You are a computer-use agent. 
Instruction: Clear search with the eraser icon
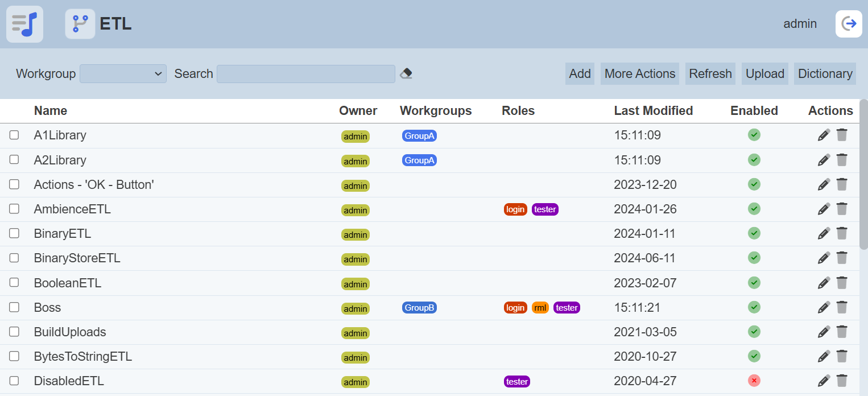point(406,73)
